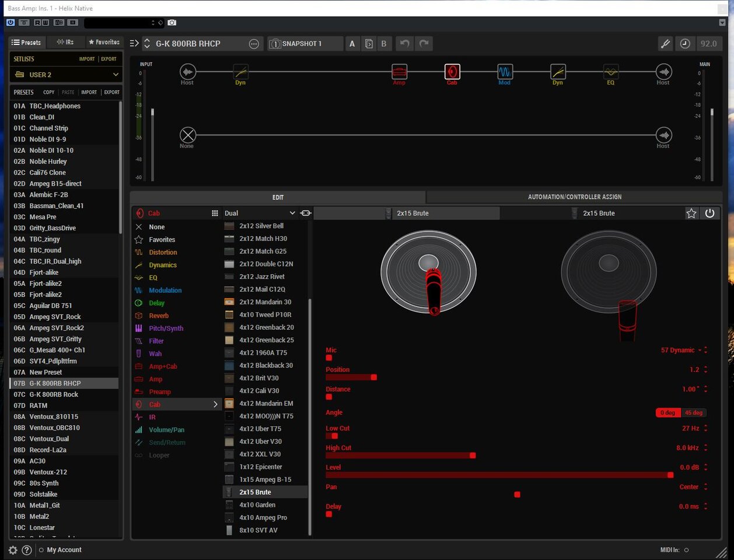Select the Amp block in signal chain
734x560 pixels.
tap(399, 72)
